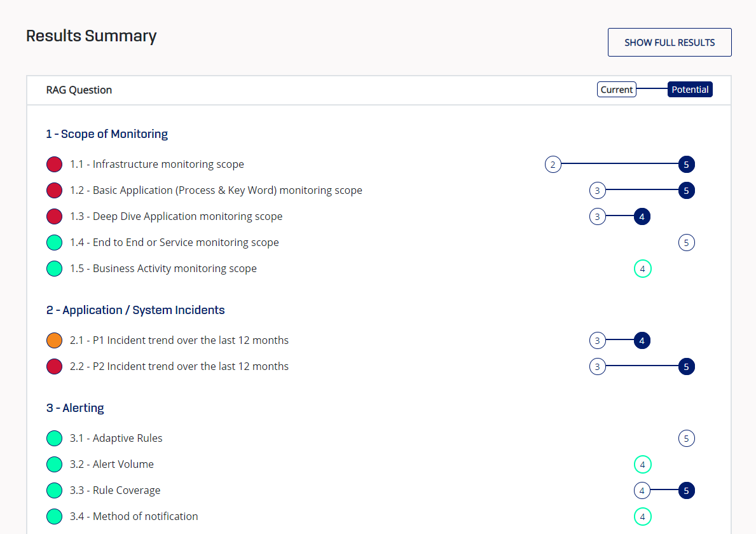Click the potential score 5 circle for Infrastructure monitoring
Viewport: 756px width, 534px height.
[687, 165]
